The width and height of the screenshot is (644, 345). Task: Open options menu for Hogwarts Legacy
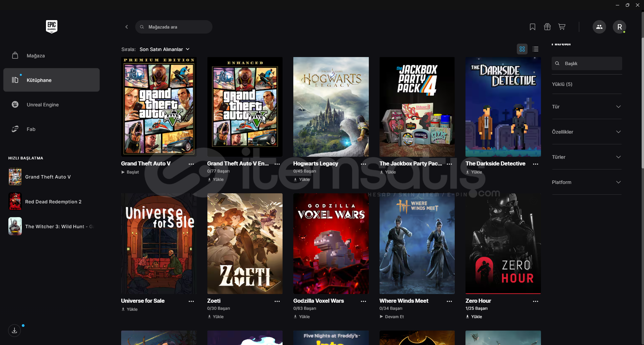[363, 164]
